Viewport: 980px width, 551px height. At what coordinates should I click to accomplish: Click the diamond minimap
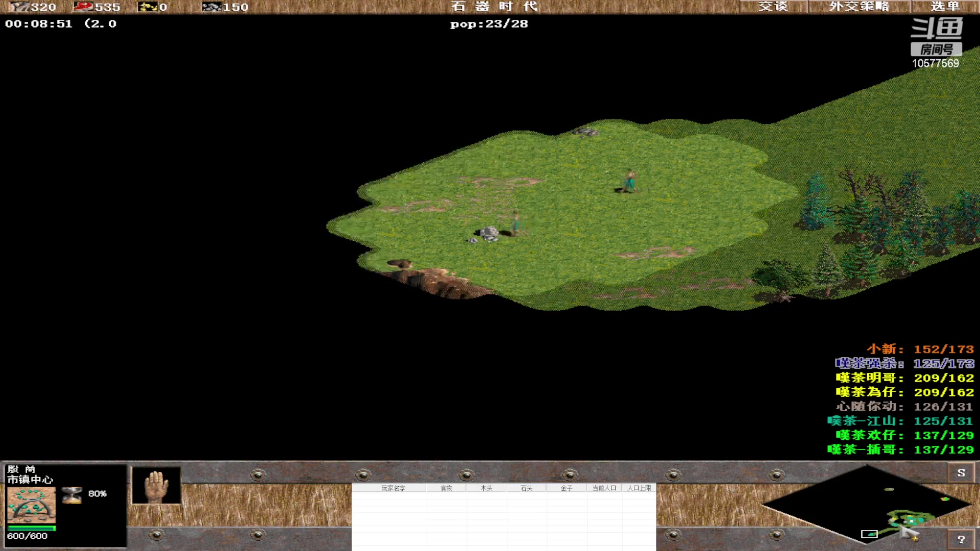pyautogui.click(x=866, y=505)
